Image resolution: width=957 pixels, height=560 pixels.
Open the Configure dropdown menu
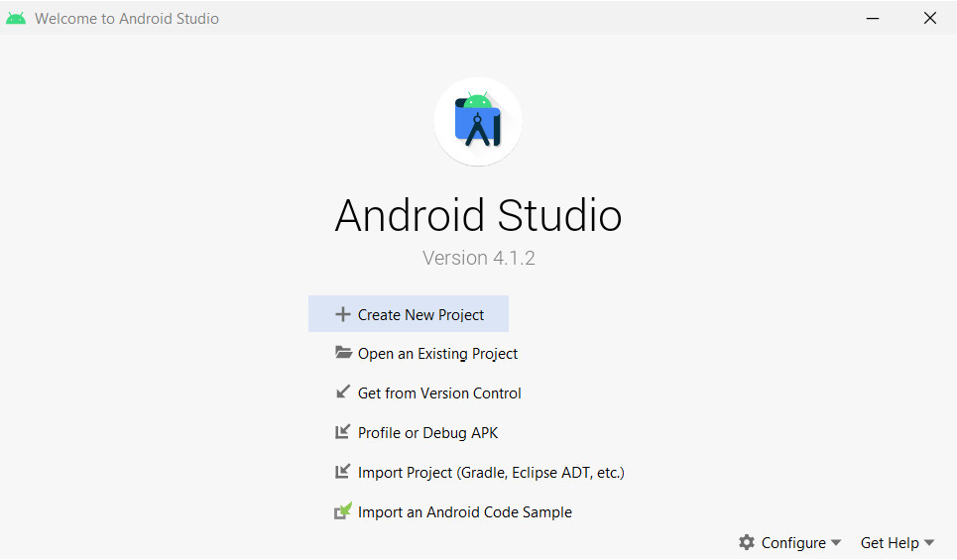click(789, 542)
